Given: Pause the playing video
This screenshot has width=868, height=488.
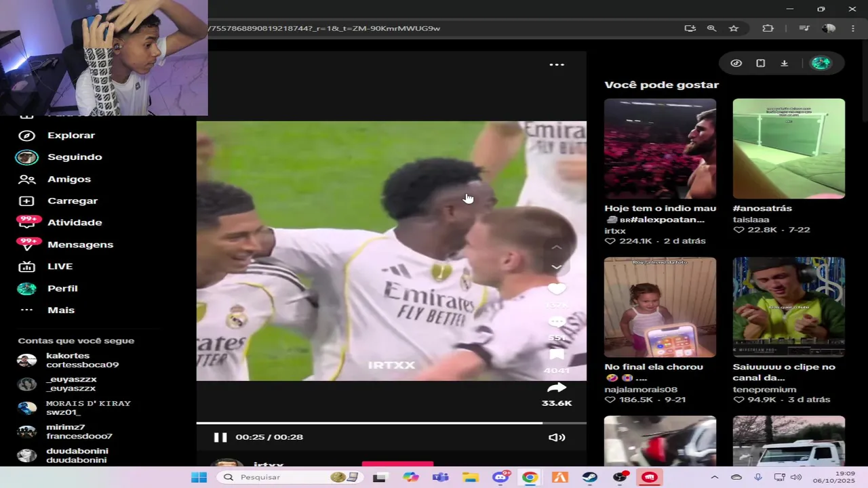Looking at the screenshot, I should click(x=220, y=437).
